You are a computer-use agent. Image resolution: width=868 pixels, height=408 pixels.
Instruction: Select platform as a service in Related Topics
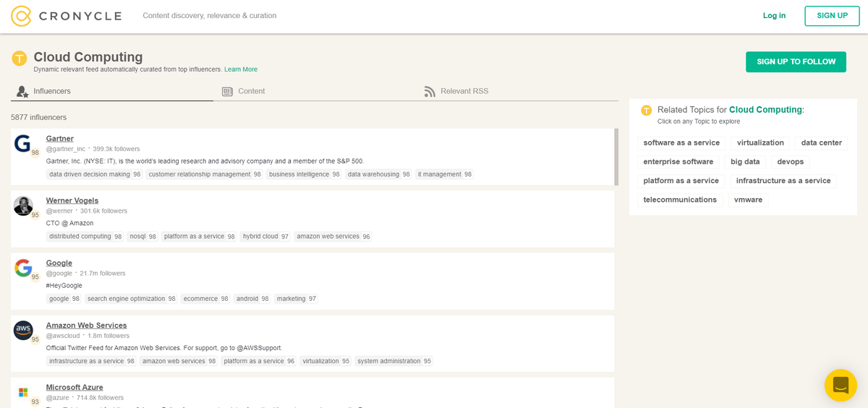pyautogui.click(x=681, y=181)
